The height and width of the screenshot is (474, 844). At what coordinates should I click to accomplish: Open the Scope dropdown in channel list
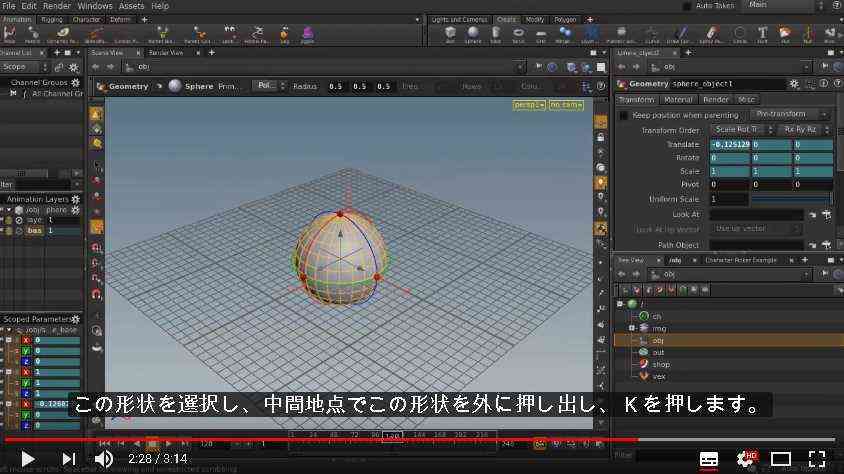pyautogui.click(x=24, y=67)
